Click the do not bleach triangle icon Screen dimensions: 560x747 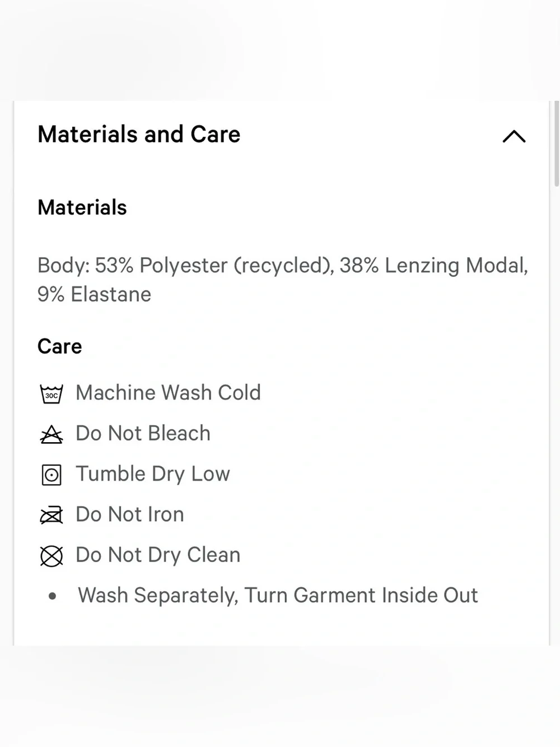point(52,434)
